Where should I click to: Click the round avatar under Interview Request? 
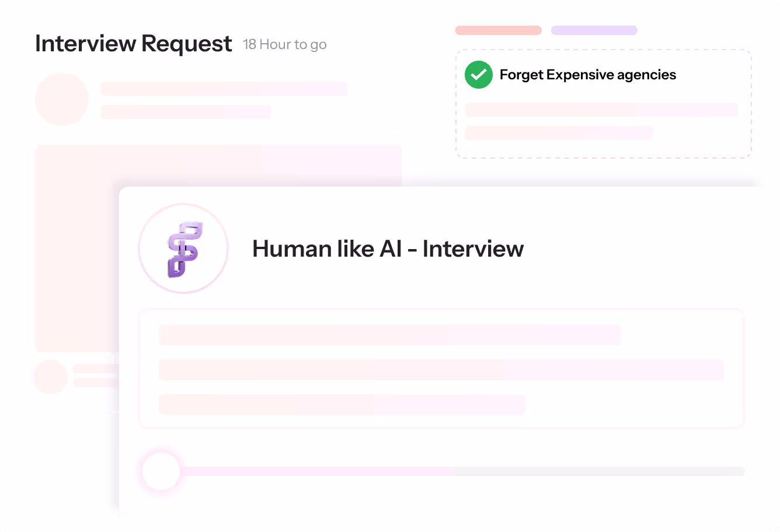tap(62, 99)
